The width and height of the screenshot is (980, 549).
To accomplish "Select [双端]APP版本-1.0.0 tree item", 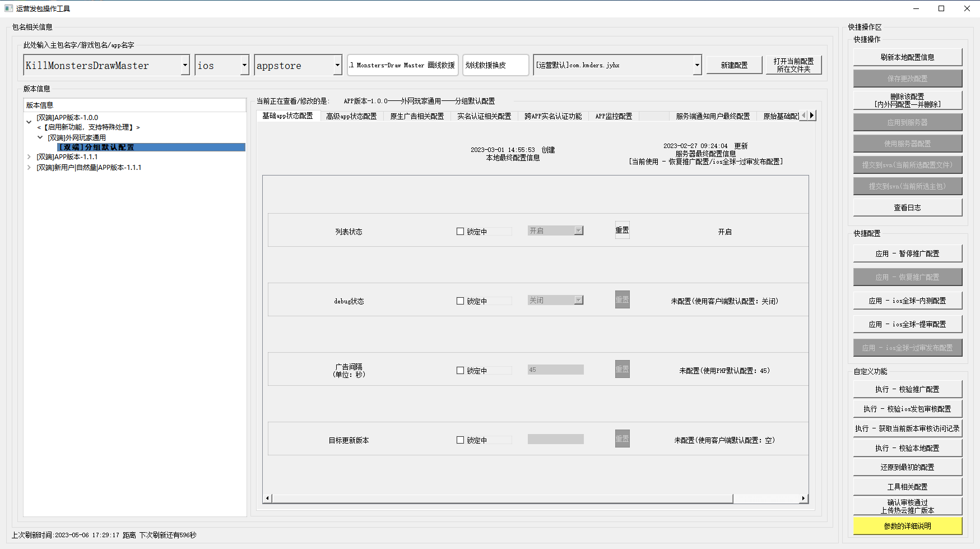I will click(x=67, y=118).
